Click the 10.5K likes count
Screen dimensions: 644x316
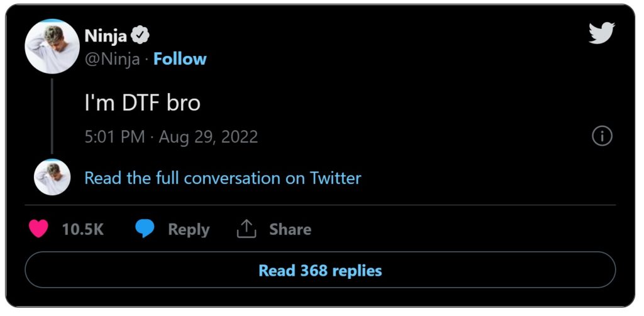click(x=82, y=230)
